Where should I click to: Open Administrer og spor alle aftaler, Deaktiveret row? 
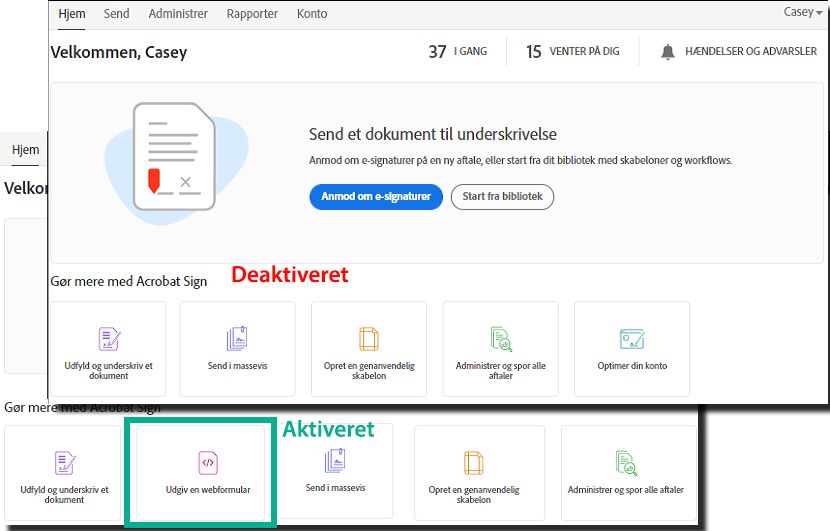point(500,371)
